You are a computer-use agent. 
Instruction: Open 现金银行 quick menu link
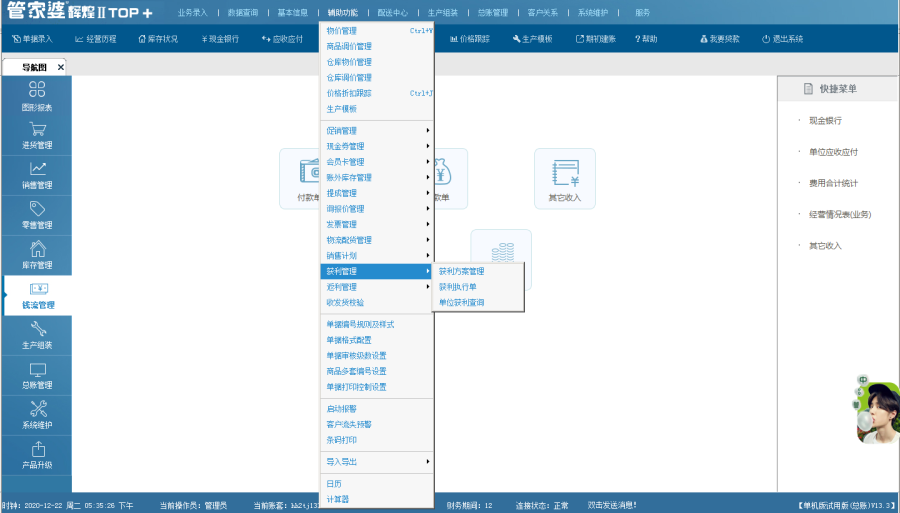tap(825, 121)
